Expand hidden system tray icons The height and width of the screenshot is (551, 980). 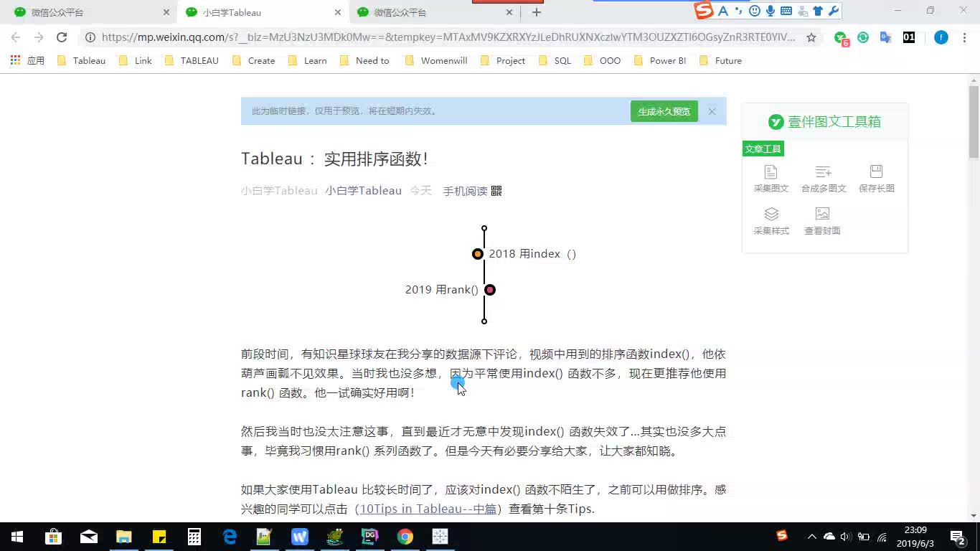click(x=811, y=537)
